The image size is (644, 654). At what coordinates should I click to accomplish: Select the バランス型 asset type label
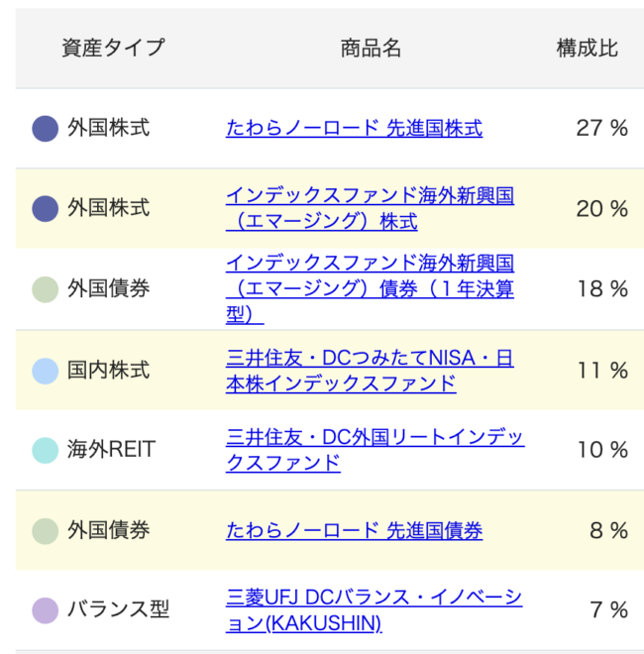click(x=119, y=609)
